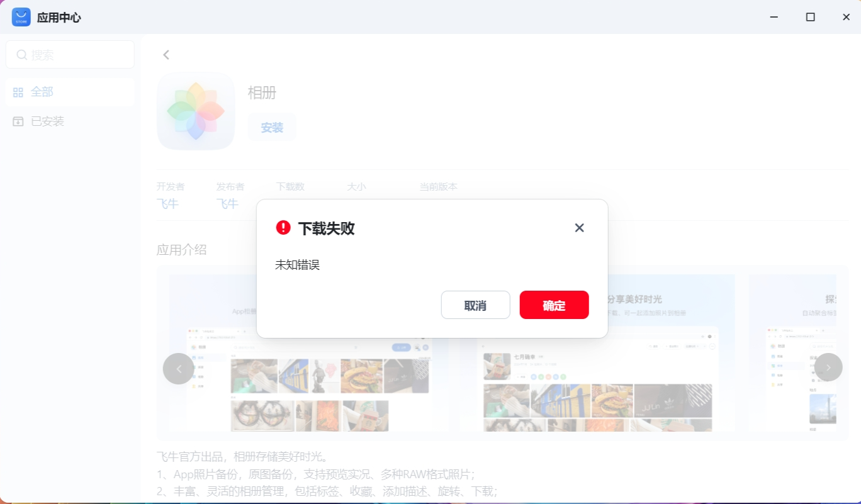Click the 全部 grid icon
Viewport: 861px width, 504px height.
click(x=18, y=92)
